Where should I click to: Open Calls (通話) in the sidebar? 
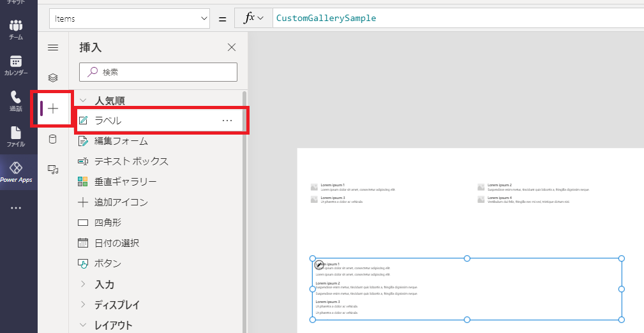tap(15, 101)
